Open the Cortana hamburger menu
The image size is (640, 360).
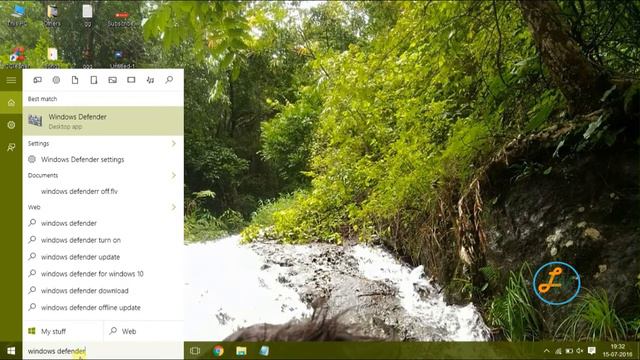pyautogui.click(x=11, y=80)
